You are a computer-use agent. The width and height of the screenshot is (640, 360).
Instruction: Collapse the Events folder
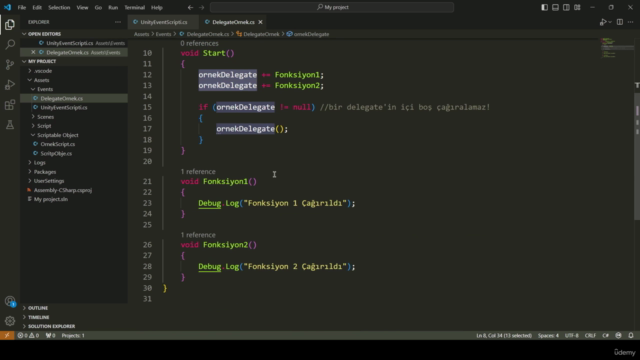click(45, 89)
